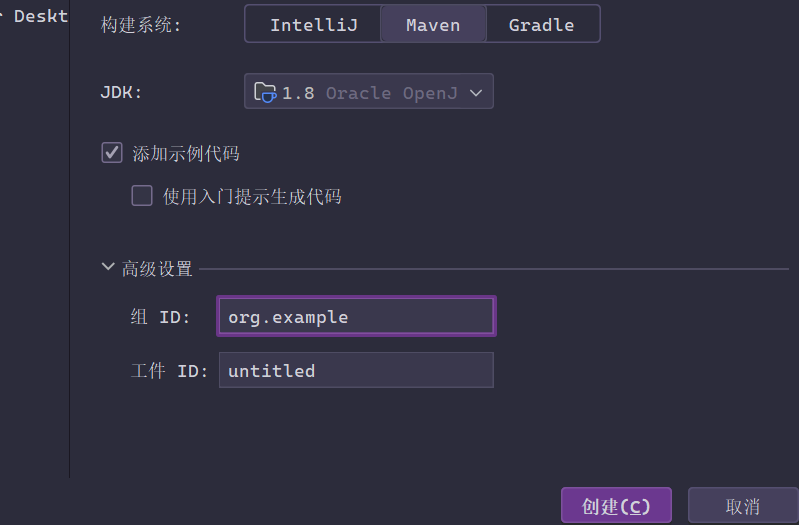This screenshot has width=799, height=525.
Task: Uncheck the 添加示例代码 checkbox
Action: [112, 153]
